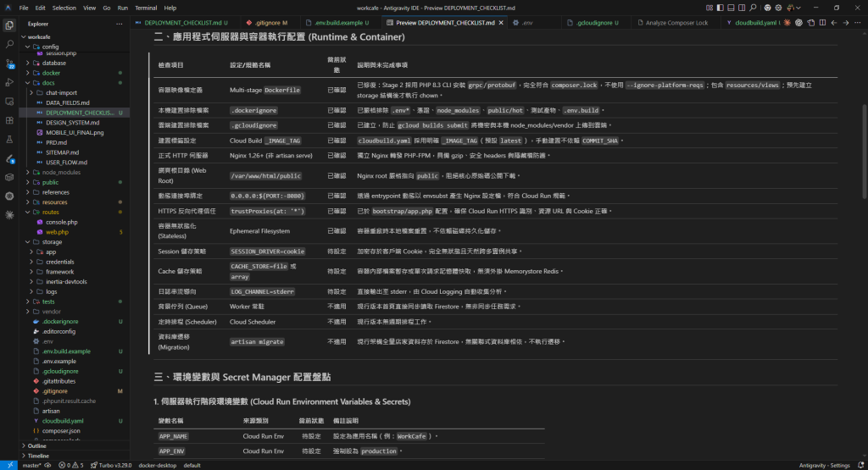
Task: Switch to the Analyze Composer Lock tab
Action: (676, 23)
